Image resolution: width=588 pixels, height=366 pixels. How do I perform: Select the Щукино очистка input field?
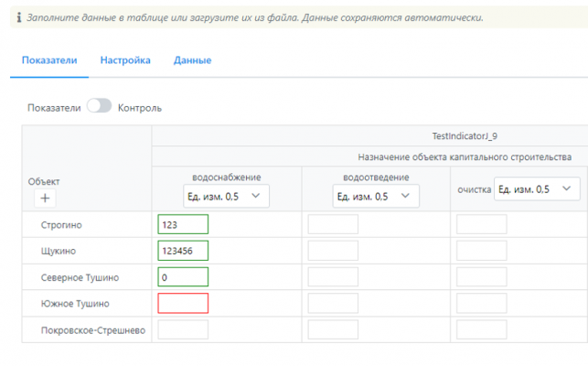point(481,251)
